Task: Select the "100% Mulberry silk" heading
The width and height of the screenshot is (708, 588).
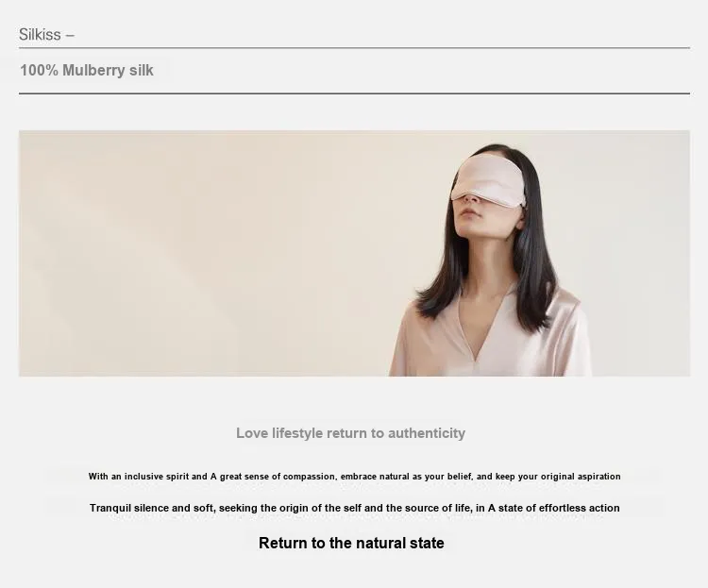Action: [87, 71]
